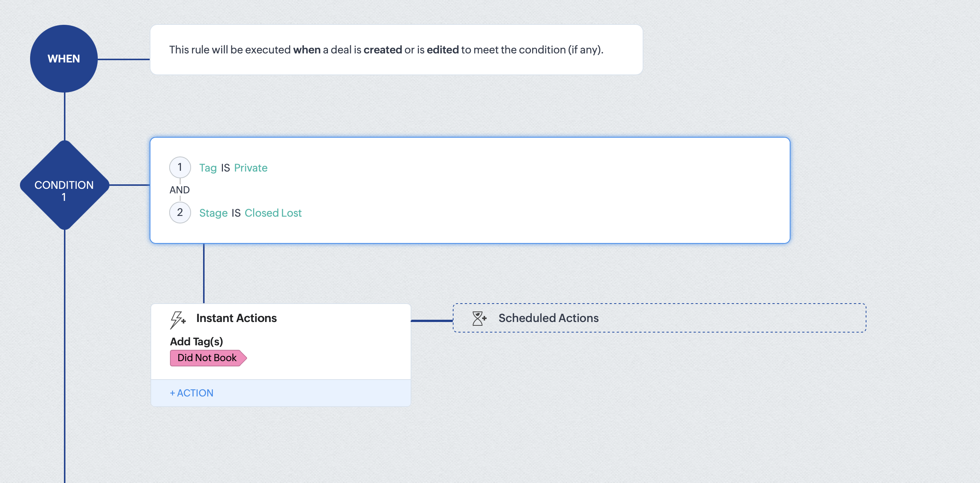
Task: Click the Closed Lost stage value
Action: 273,213
